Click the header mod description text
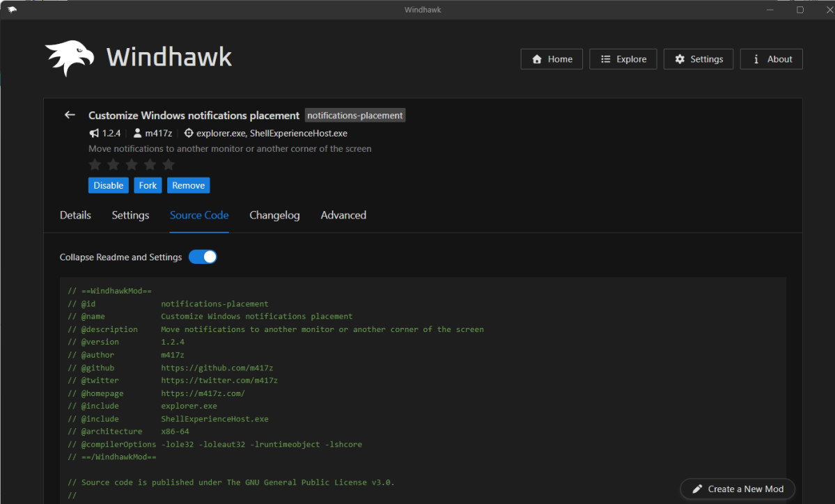The width and height of the screenshot is (835, 504). point(230,148)
